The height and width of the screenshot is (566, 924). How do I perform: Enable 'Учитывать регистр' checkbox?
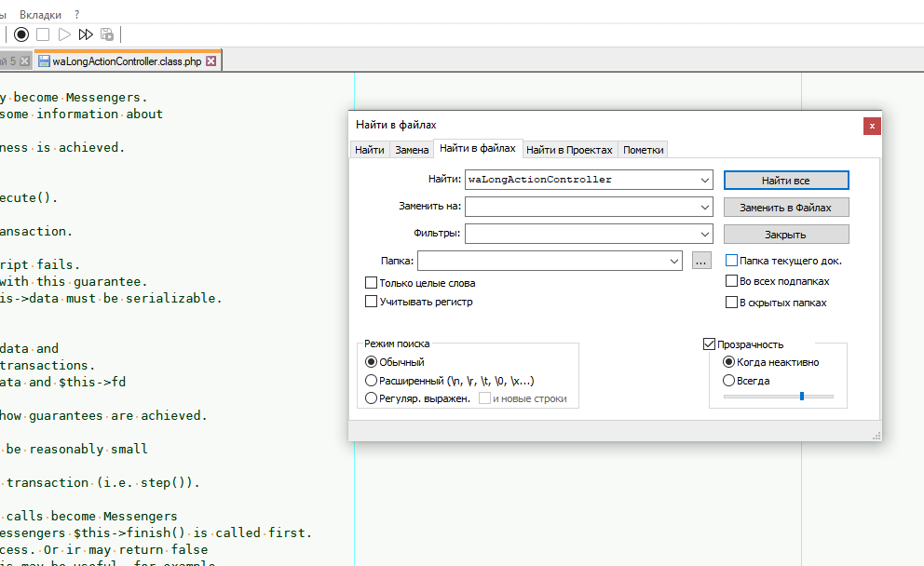click(x=371, y=302)
